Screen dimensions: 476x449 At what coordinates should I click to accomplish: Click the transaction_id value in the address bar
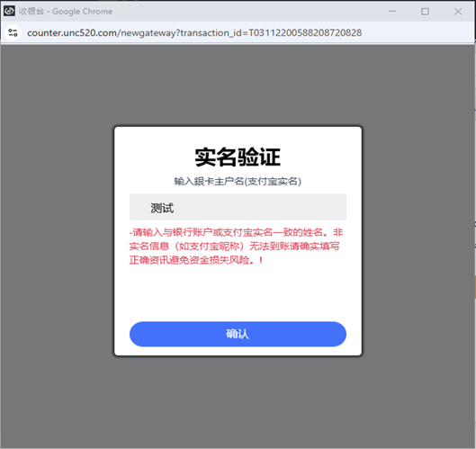pyautogui.click(x=305, y=32)
